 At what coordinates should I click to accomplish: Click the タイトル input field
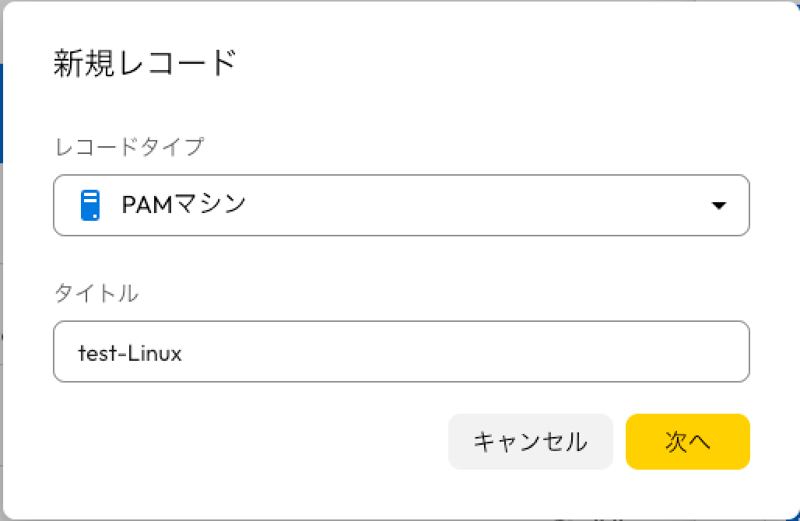[400, 352]
